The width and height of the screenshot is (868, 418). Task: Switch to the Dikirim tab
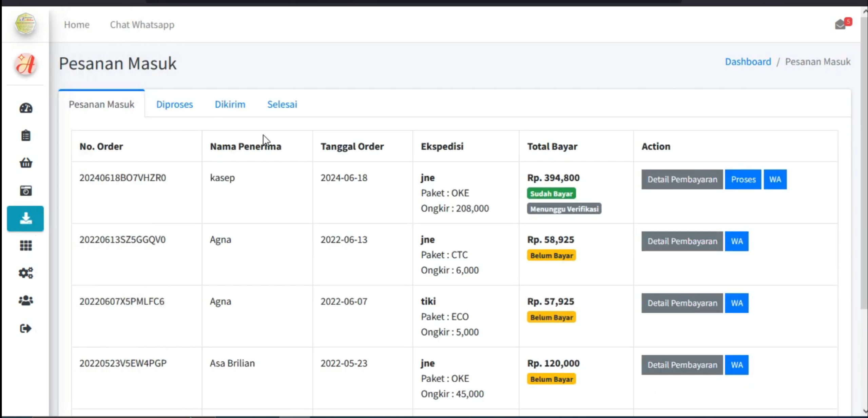230,104
